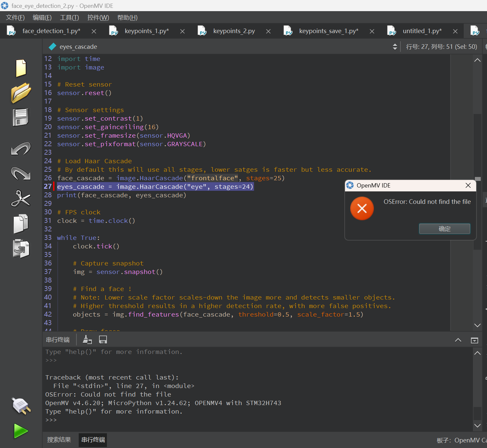
Task: Open a file with the folder icon
Action: tap(21, 93)
